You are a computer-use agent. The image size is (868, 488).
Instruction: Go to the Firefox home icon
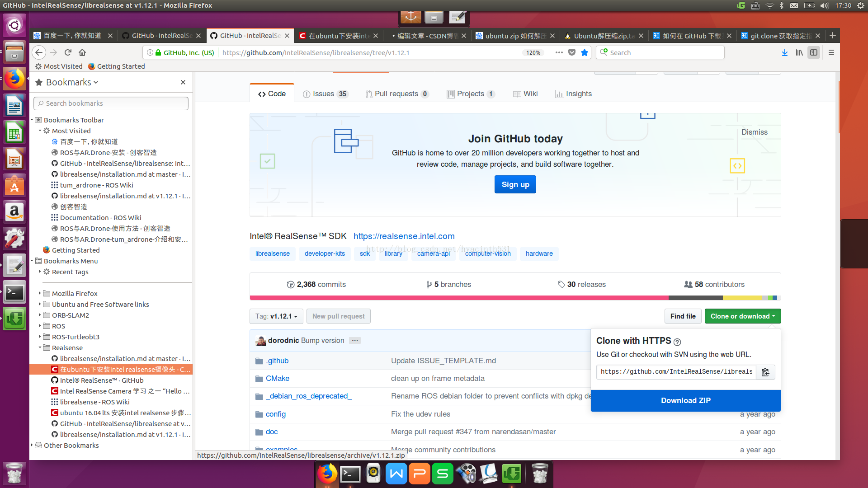[x=82, y=52]
